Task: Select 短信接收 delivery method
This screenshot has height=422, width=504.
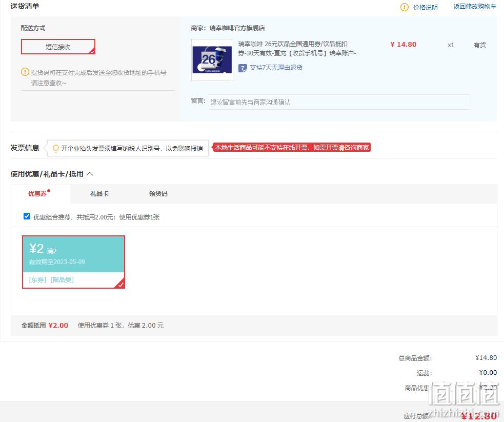Action: pyautogui.click(x=58, y=47)
